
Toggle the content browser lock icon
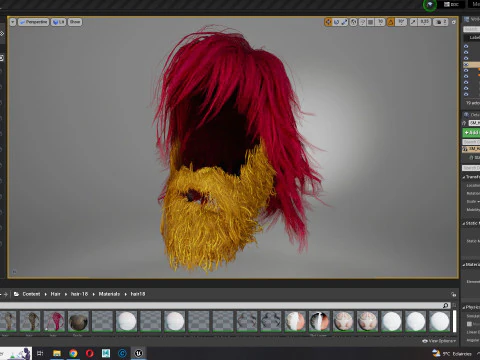pos(453,294)
